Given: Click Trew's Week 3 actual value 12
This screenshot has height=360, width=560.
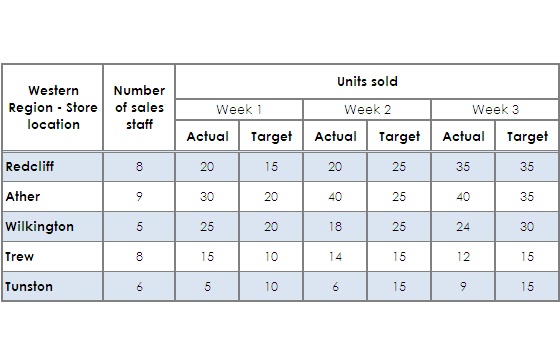Looking at the screenshot, I should click(x=463, y=256).
